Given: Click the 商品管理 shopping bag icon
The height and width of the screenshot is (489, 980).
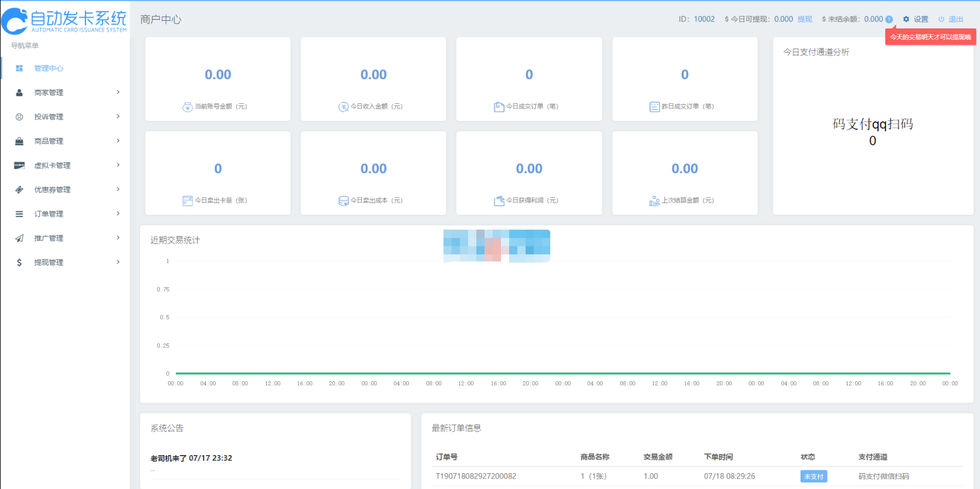Looking at the screenshot, I should pos(19,141).
